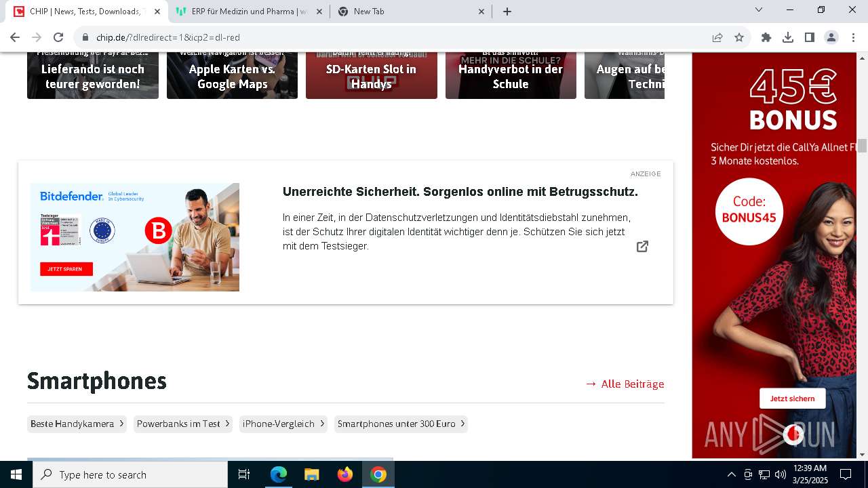Open tab search chevron
The image size is (868, 488).
click(759, 10)
